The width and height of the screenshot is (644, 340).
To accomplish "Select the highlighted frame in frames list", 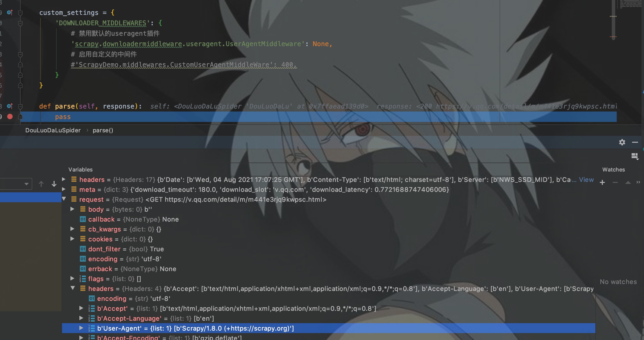I will 31,197.
